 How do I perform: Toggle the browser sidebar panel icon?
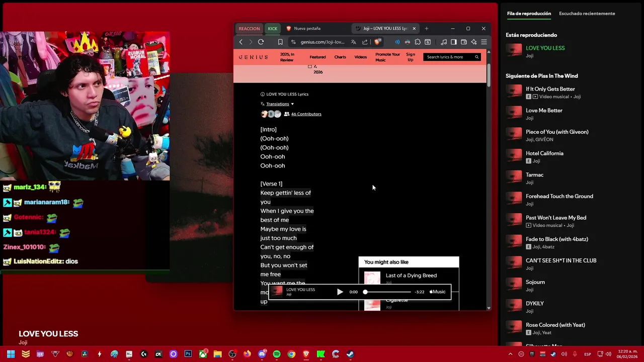[x=453, y=42]
